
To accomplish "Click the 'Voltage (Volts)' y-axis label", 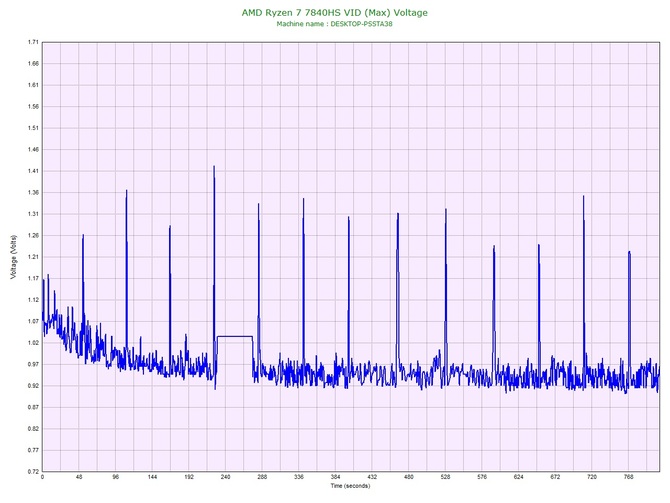I will click(x=13, y=257).
